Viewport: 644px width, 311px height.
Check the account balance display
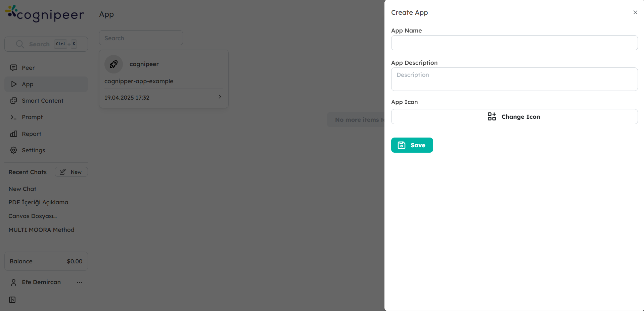point(46,261)
